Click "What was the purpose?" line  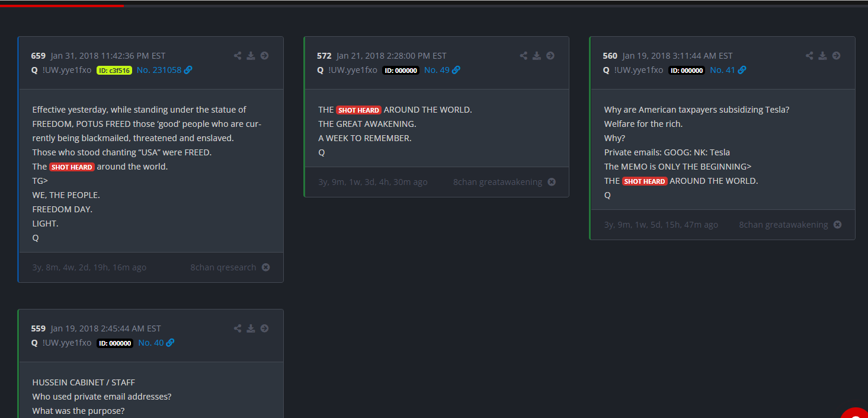coord(78,411)
